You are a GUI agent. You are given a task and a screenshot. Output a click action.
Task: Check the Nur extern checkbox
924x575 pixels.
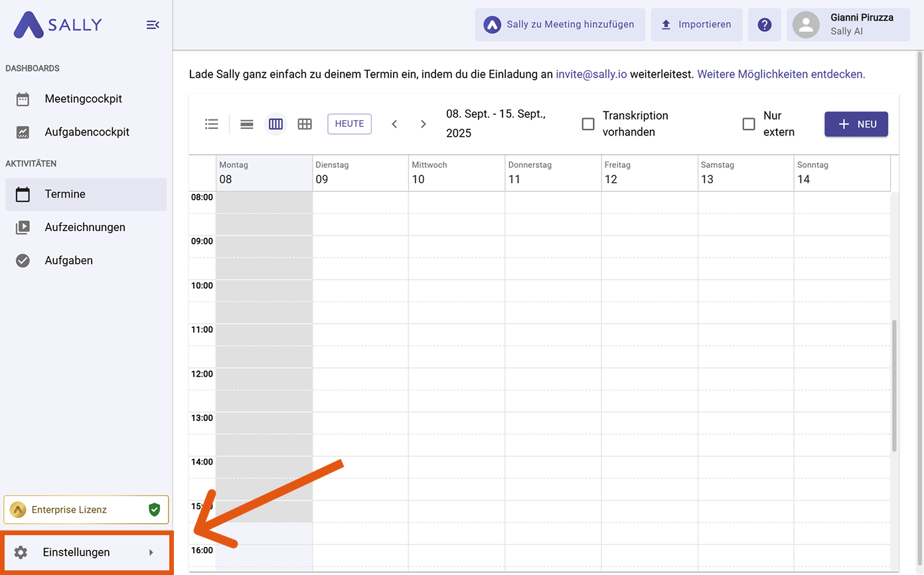point(749,124)
